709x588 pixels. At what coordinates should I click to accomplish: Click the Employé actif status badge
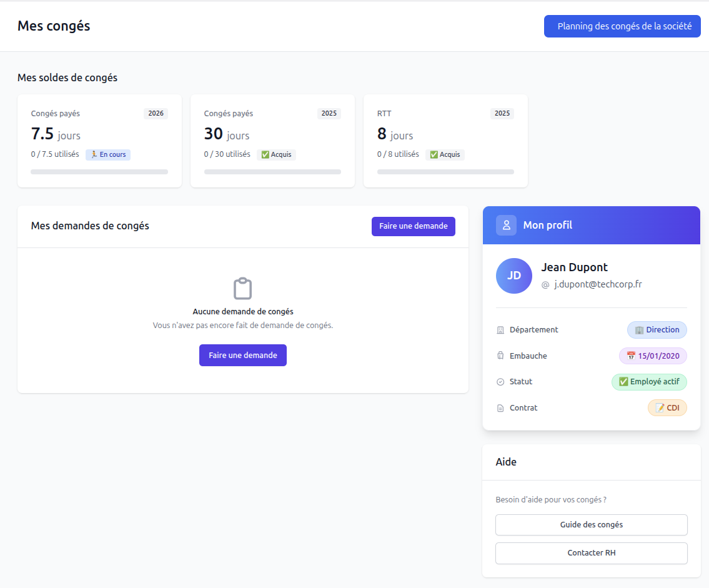(x=649, y=382)
